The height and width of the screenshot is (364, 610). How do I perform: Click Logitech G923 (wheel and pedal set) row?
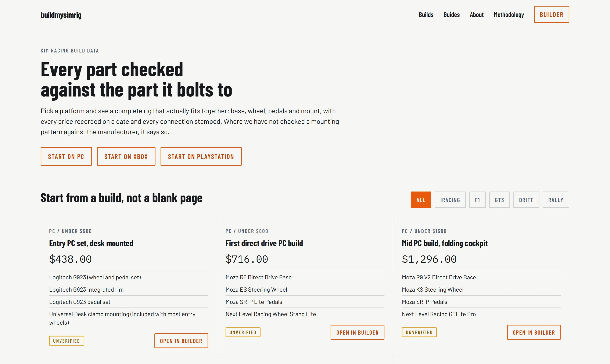click(x=129, y=277)
